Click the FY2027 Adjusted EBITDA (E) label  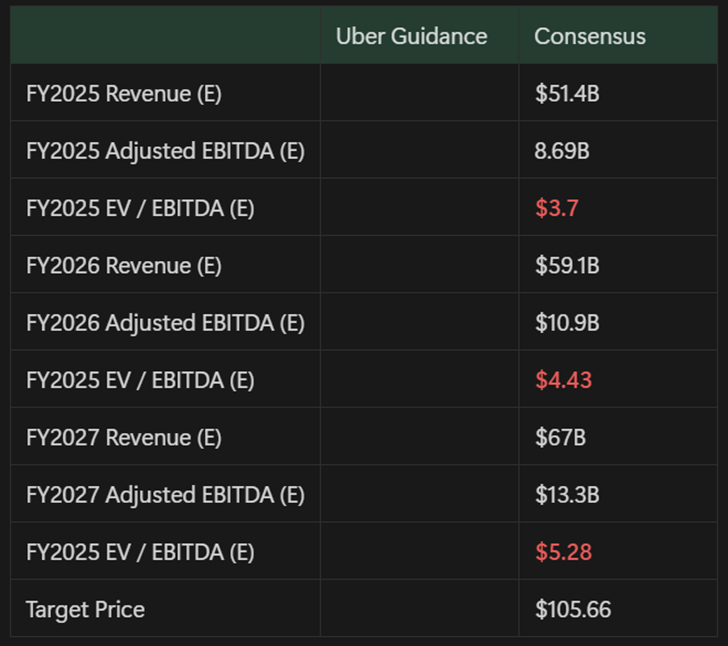click(165, 495)
